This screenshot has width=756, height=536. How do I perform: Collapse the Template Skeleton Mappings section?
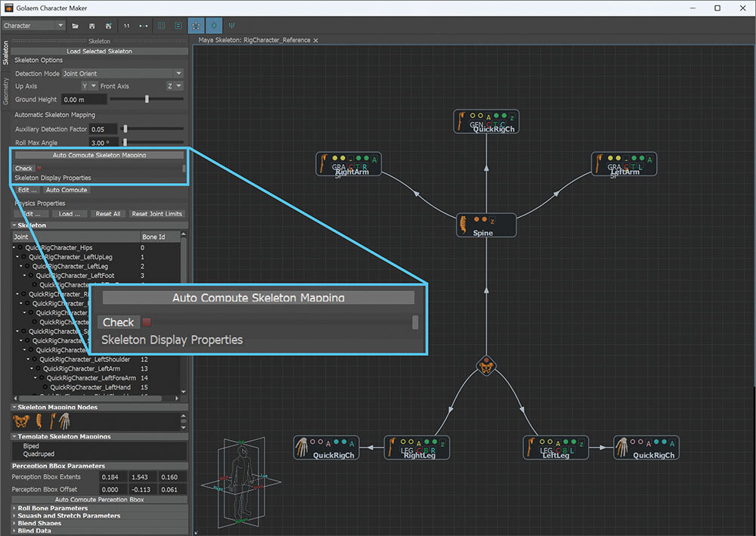coord(14,437)
